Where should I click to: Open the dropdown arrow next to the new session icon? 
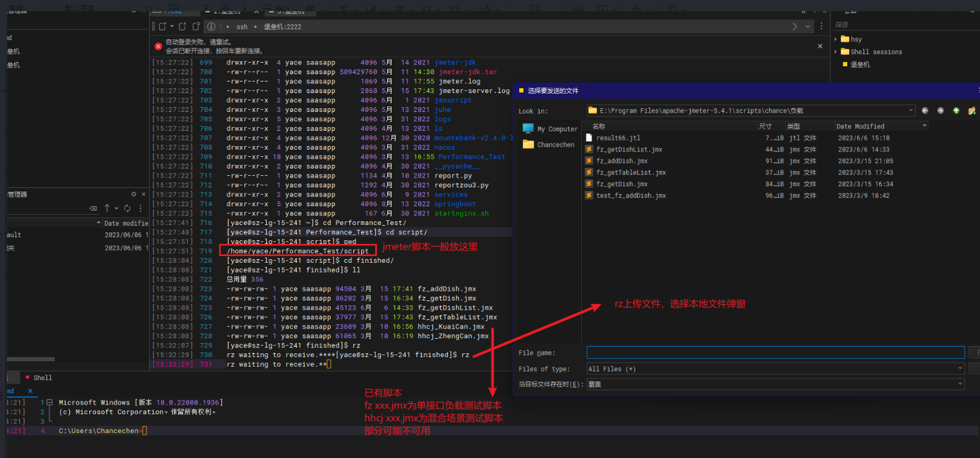pyautogui.click(x=172, y=26)
